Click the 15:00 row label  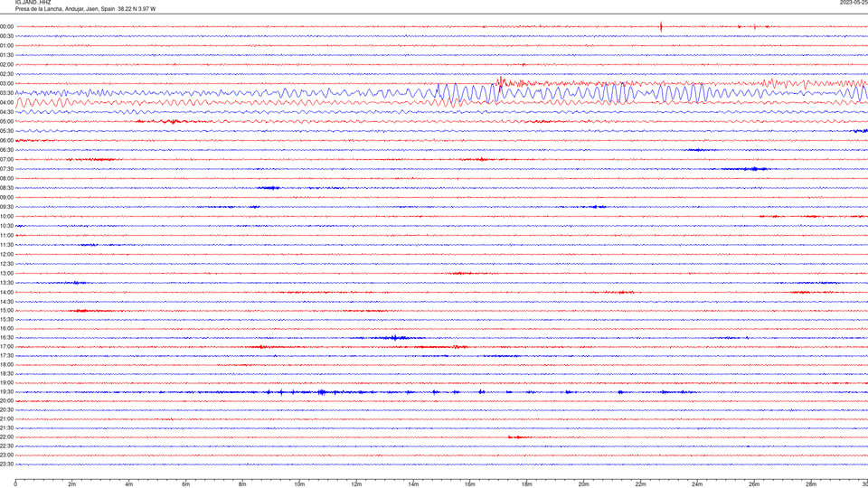6,310
